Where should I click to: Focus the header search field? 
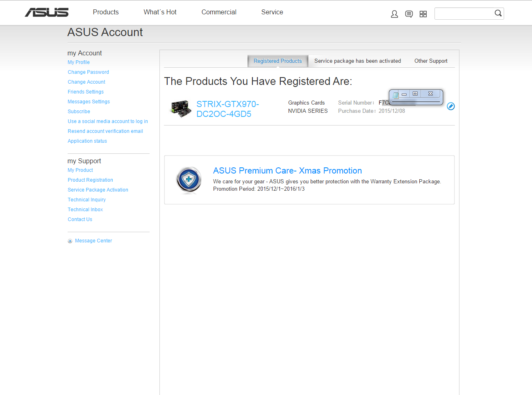[x=464, y=14]
